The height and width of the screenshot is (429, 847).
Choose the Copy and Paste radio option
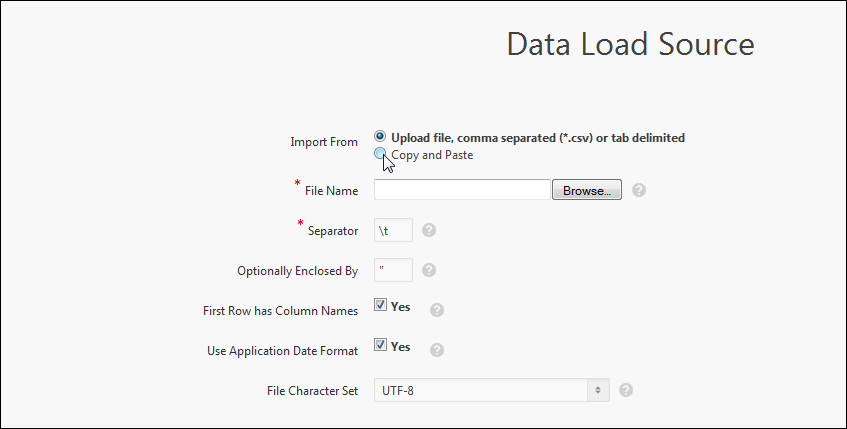coord(380,154)
